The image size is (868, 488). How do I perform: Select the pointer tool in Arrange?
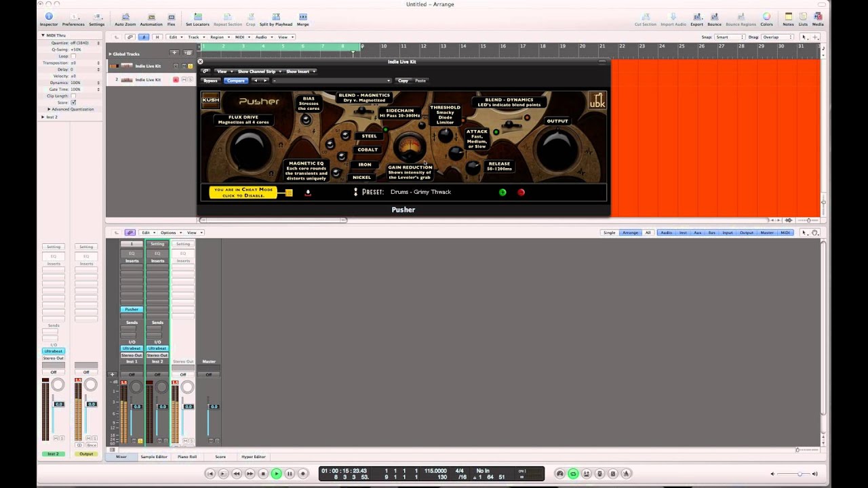804,37
